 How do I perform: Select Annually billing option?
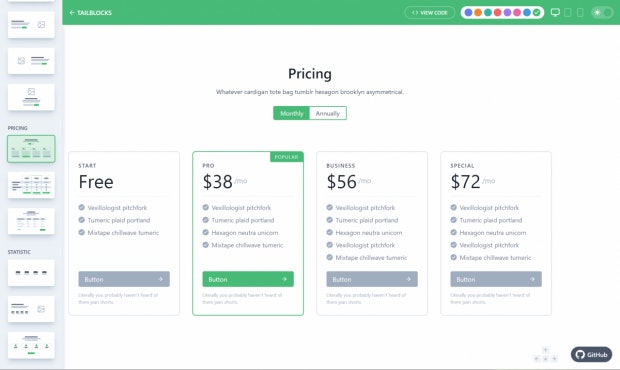pos(328,113)
